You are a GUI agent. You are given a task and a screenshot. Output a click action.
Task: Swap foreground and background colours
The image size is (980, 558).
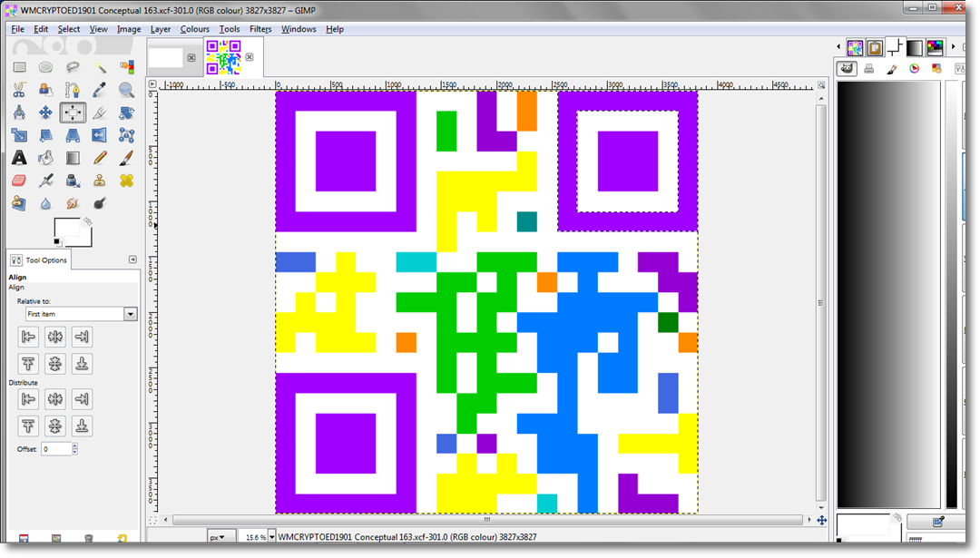[x=87, y=221]
